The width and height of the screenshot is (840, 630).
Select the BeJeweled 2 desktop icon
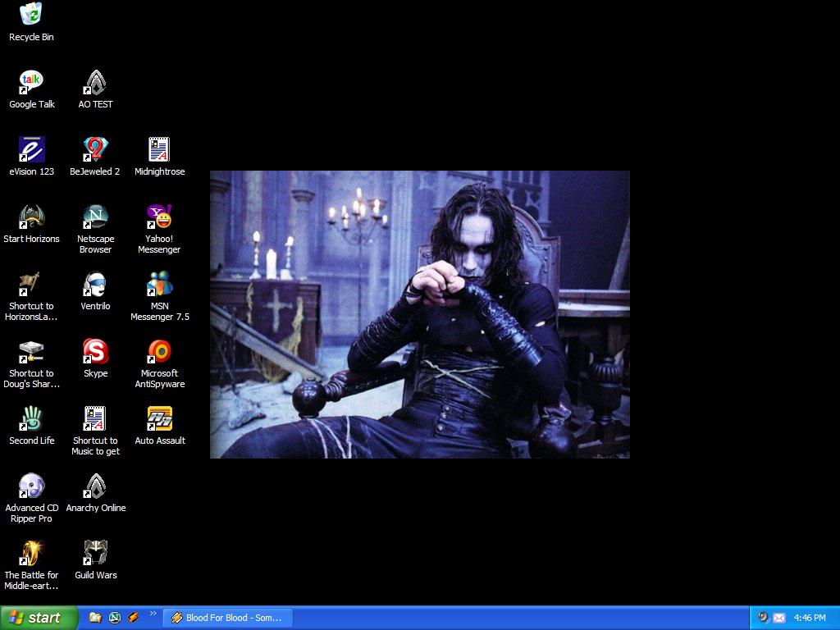(x=95, y=149)
